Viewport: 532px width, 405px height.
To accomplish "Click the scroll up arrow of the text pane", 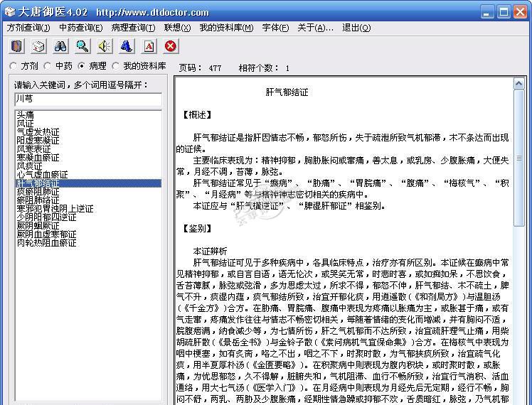I will coord(518,83).
